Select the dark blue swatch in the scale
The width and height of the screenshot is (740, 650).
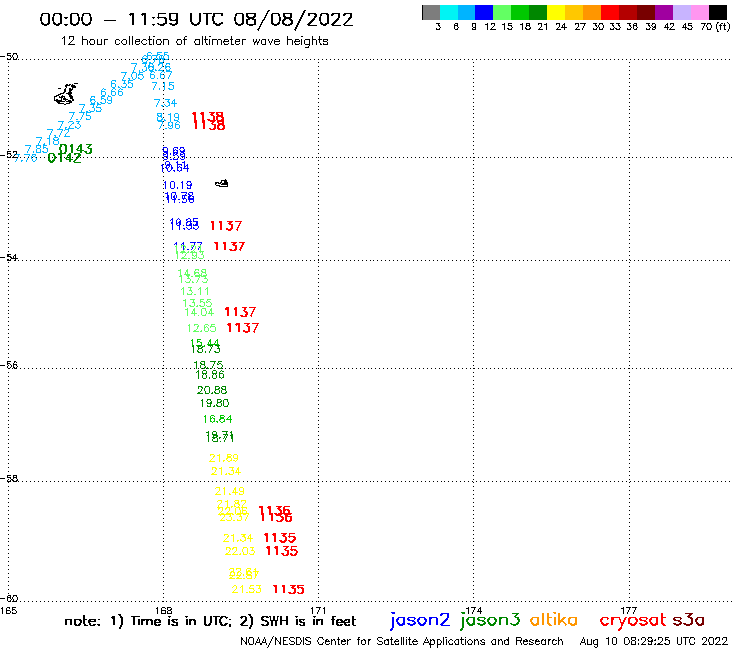(x=484, y=12)
